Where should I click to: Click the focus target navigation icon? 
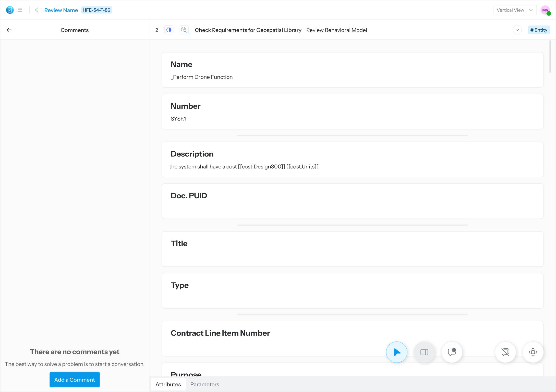tap(533, 352)
